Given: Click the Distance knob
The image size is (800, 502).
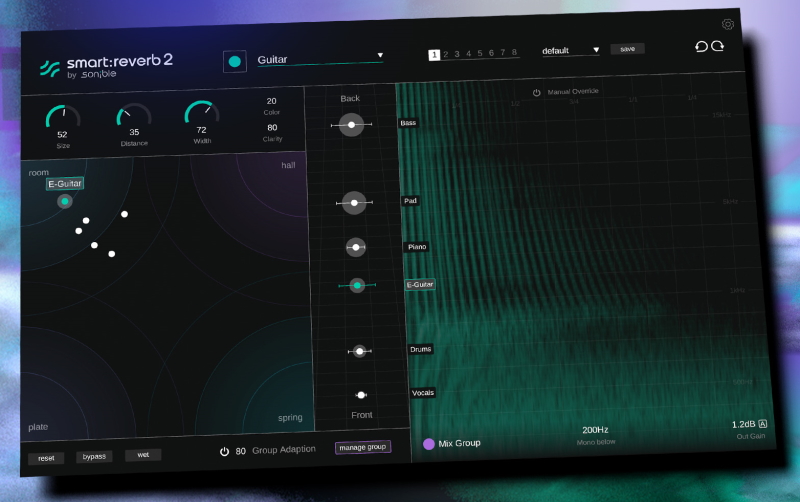Looking at the screenshot, I should 134,114.
